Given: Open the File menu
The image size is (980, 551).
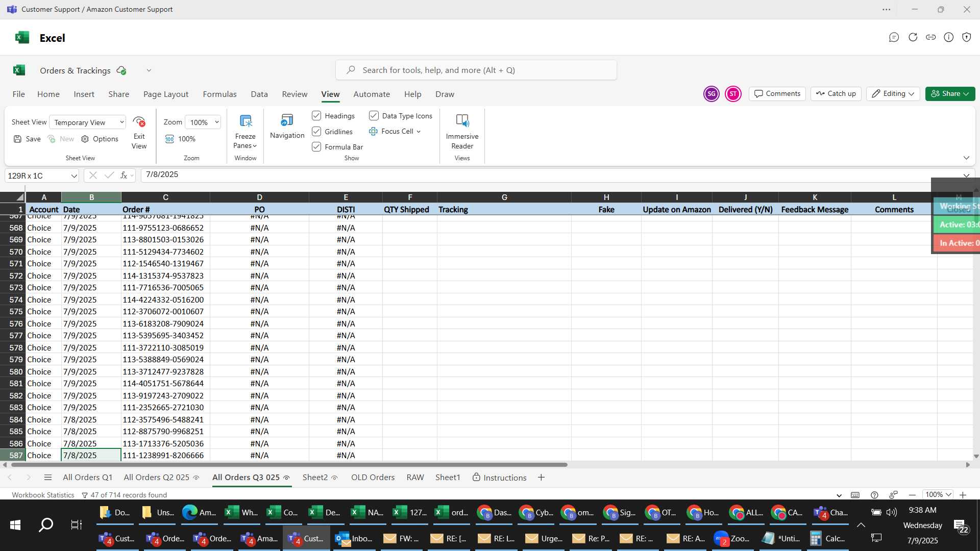Looking at the screenshot, I should [18, 94].
